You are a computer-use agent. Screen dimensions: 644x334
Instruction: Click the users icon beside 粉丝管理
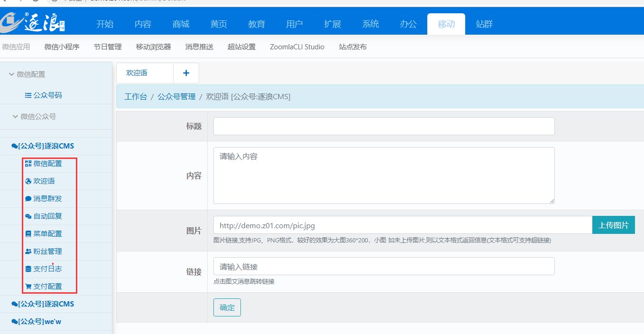click(28, 251)
